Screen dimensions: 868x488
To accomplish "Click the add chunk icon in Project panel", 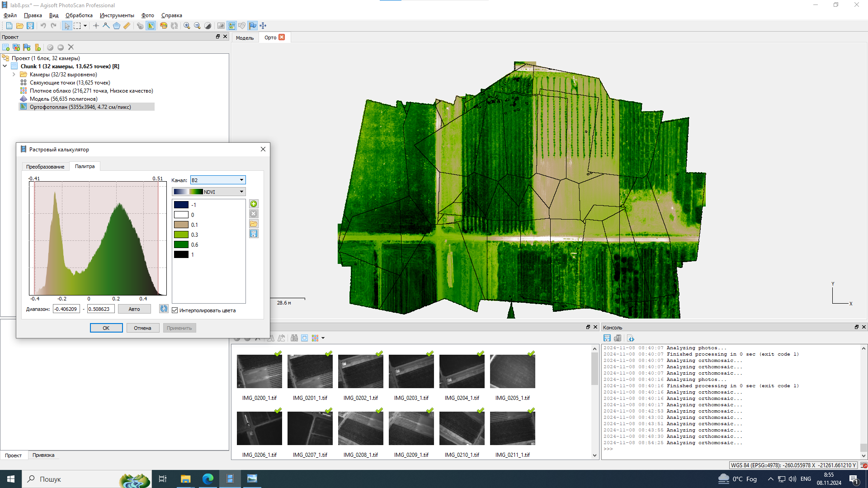I will [6, 47].
